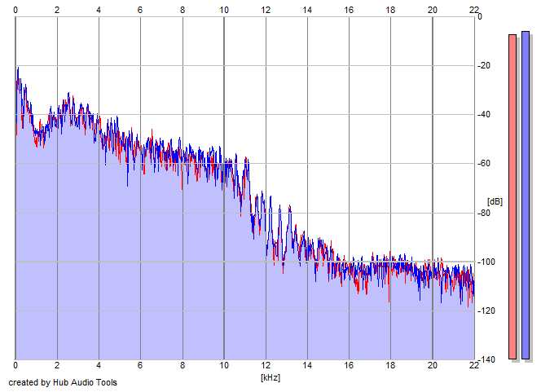The height and width of the screenshot is (392, 541).
Task: Click the [kHz] axis label
Action: pyautogui.click(x=270, y=377)
